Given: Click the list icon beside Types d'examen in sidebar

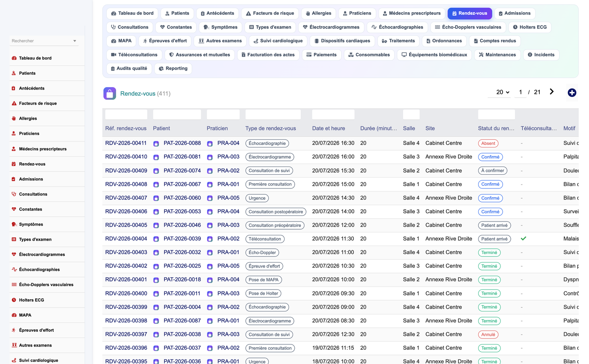Looking at the screenshot, I should click(x=14, y=239).
